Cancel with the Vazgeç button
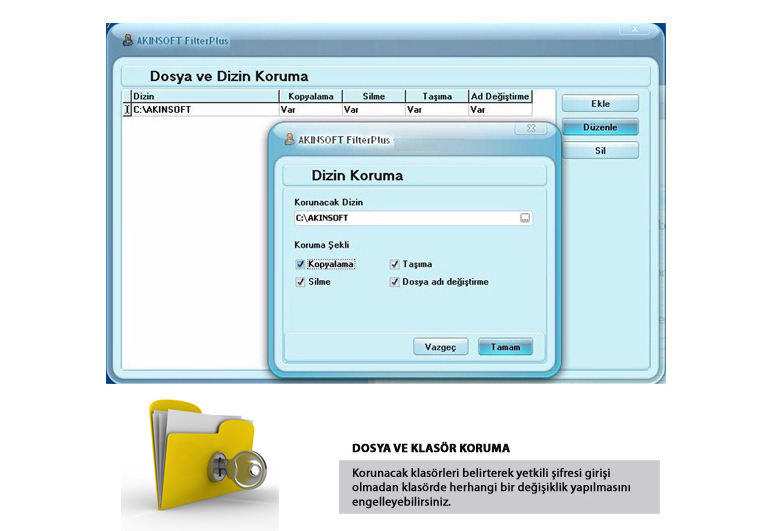The height and width of the screenshot is (531, 768). 440,347
